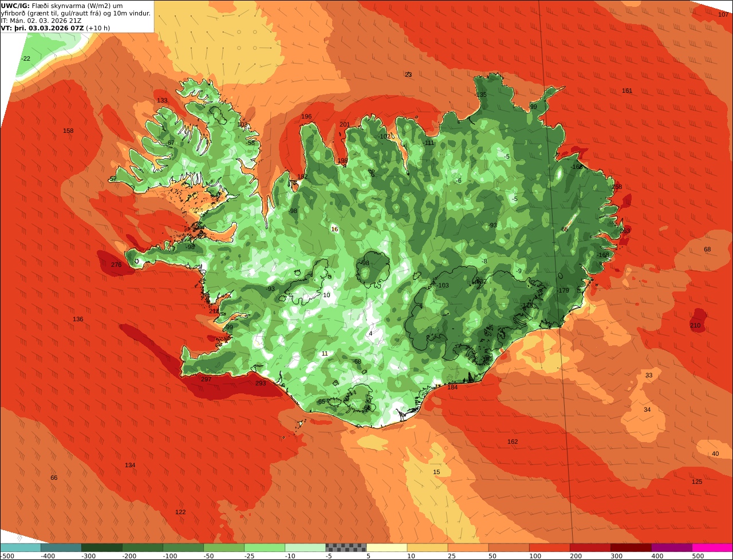This screenshot has width=733, height=560.
Task: Select the legend swatch between -100 and -50
Action: pyautogui.click(x=183, y=547)
